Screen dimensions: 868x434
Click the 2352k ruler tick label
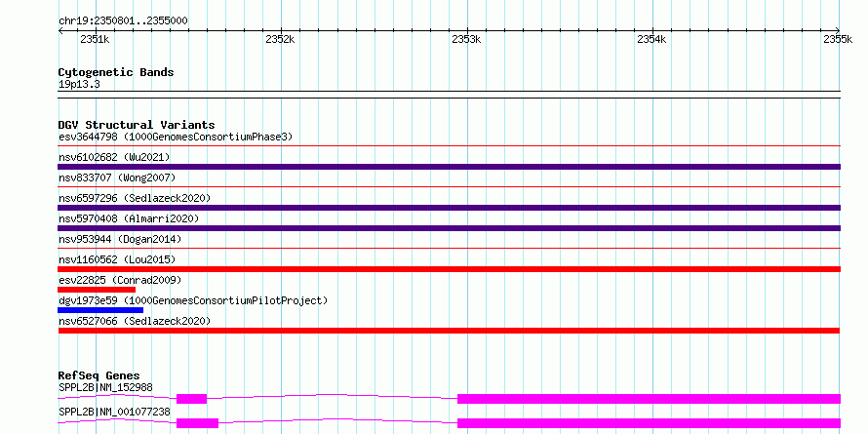pos(280,39)
